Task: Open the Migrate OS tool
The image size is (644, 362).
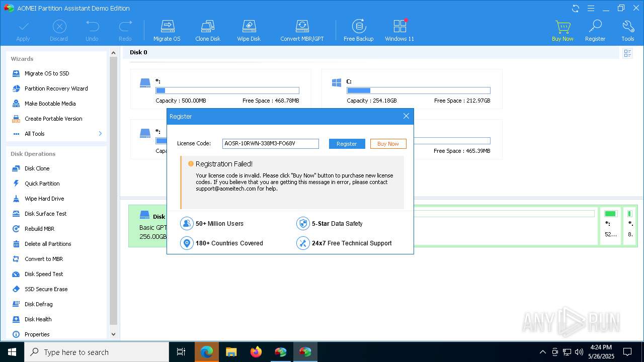Action: click(167, 31)
